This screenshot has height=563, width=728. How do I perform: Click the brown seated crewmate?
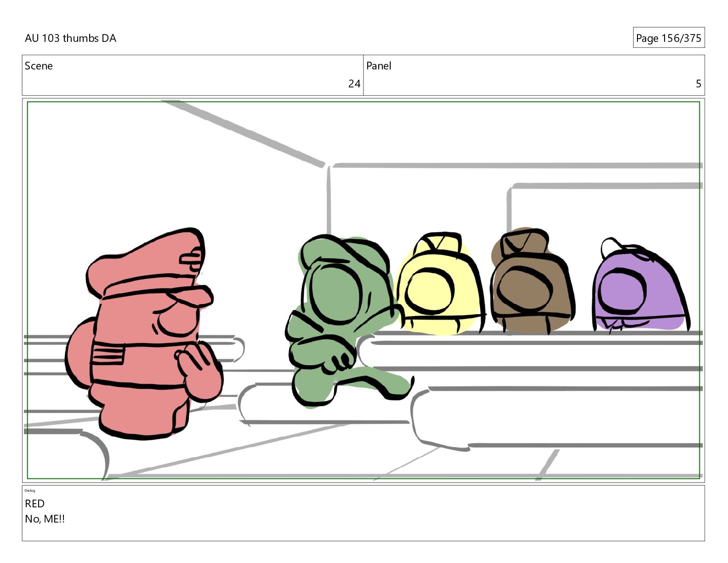(x=532, y=281)
